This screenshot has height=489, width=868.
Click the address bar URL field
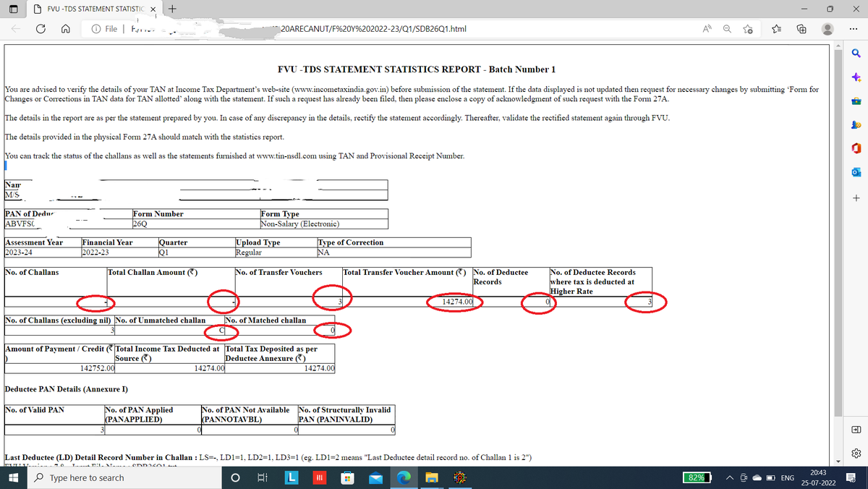pos(391,29)
